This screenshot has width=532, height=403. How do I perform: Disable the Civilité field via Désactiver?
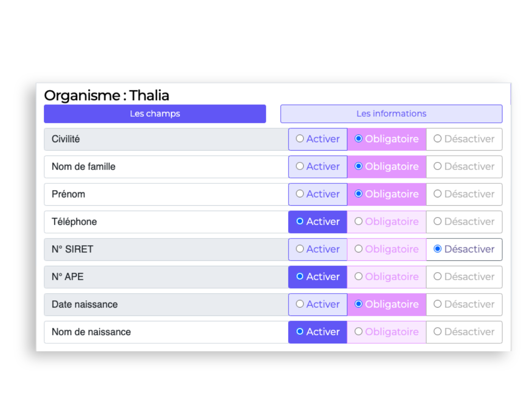click(x=464, y=139)
